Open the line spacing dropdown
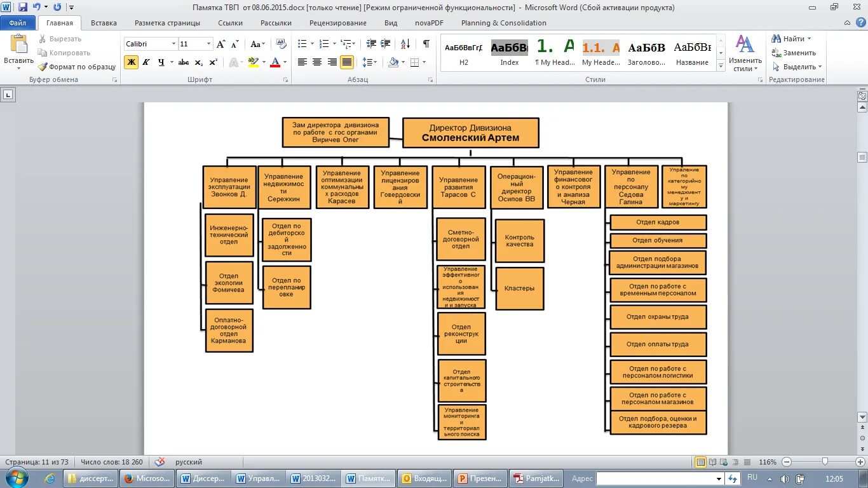 point(370,62)
